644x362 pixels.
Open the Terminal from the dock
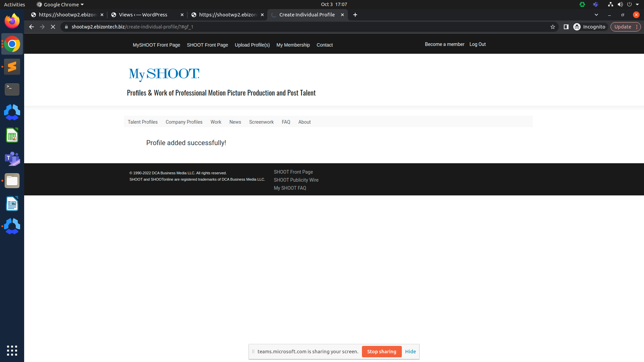[x=12, y=89]
